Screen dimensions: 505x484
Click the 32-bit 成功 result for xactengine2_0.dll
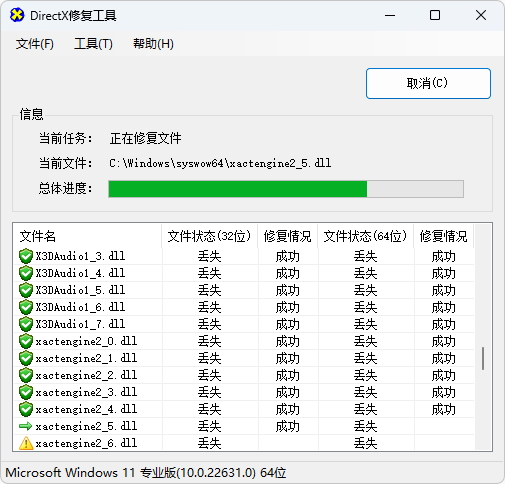(x=287, y=342)
